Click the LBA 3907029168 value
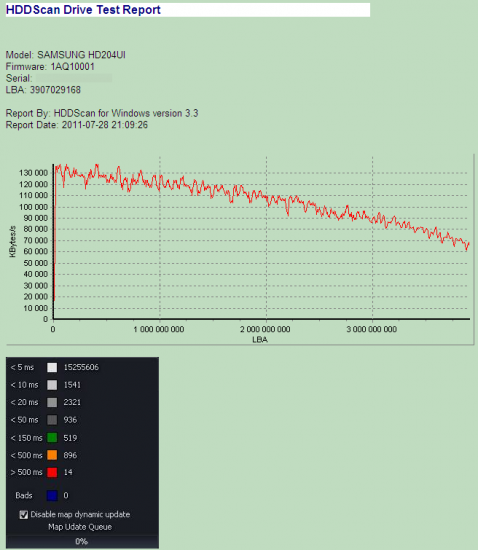The height and width of the screenshot is (550, 478). [55, 90]
